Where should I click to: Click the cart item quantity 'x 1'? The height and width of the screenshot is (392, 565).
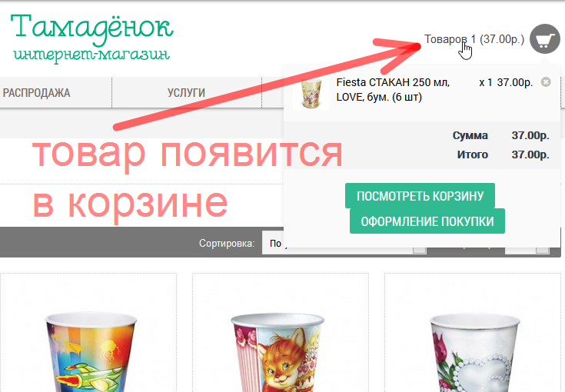pyautogui.click(x=485, y=82)
